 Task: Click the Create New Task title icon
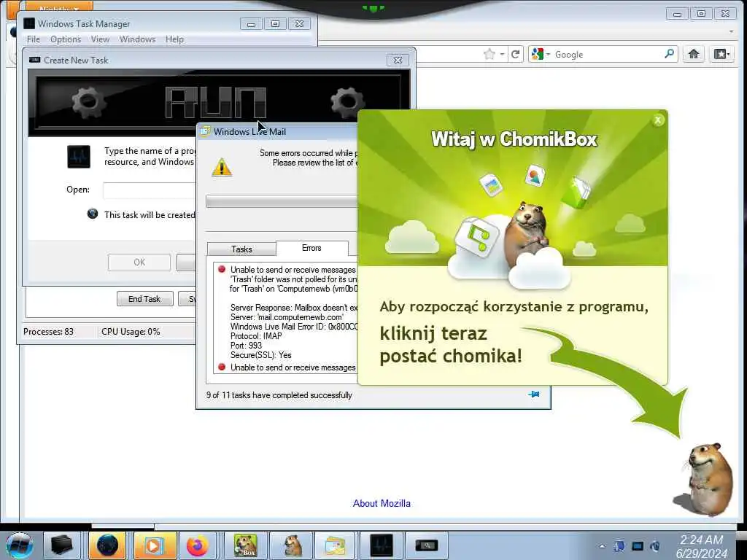pyautogui.click(x=35, y=60)
